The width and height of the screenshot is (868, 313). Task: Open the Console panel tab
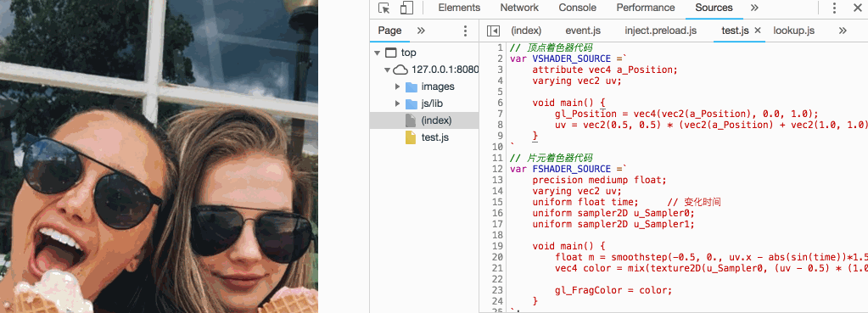[577, 8]
